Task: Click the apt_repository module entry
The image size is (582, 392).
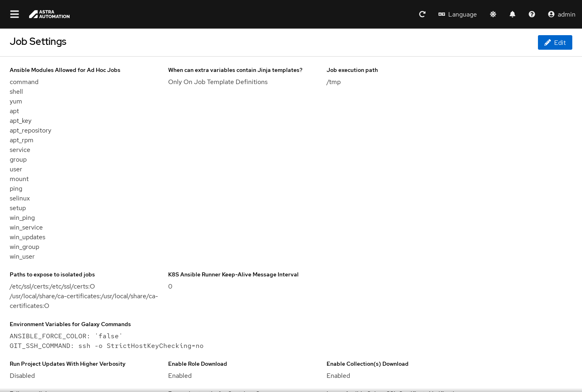Action: point(30,131)
